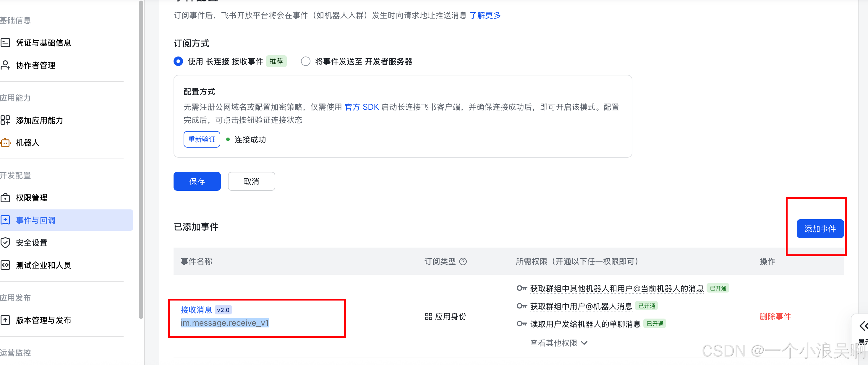Click the red delete event link
Viewport: 868px width, 365px height.
click(x=775, y=316)
